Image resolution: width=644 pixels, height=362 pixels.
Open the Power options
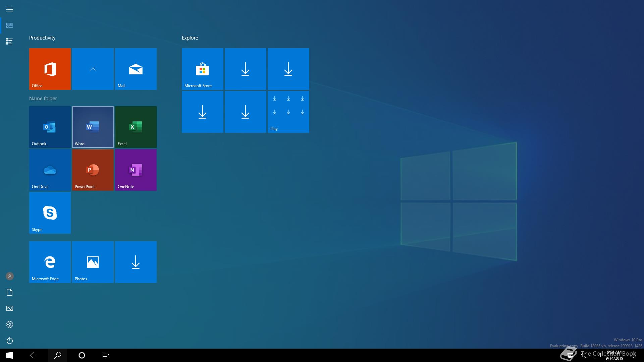(10, 341)
